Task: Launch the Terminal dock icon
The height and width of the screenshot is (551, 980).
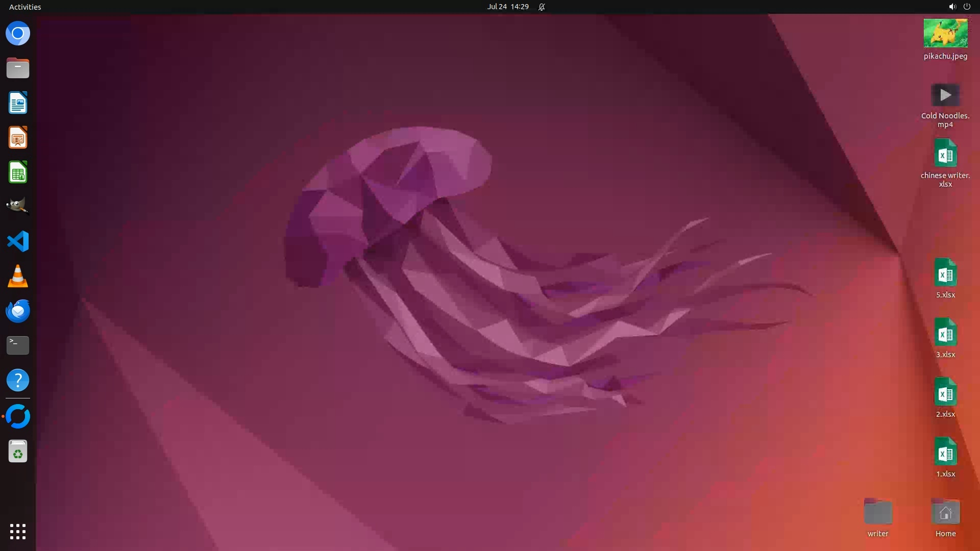Action: 18,345
